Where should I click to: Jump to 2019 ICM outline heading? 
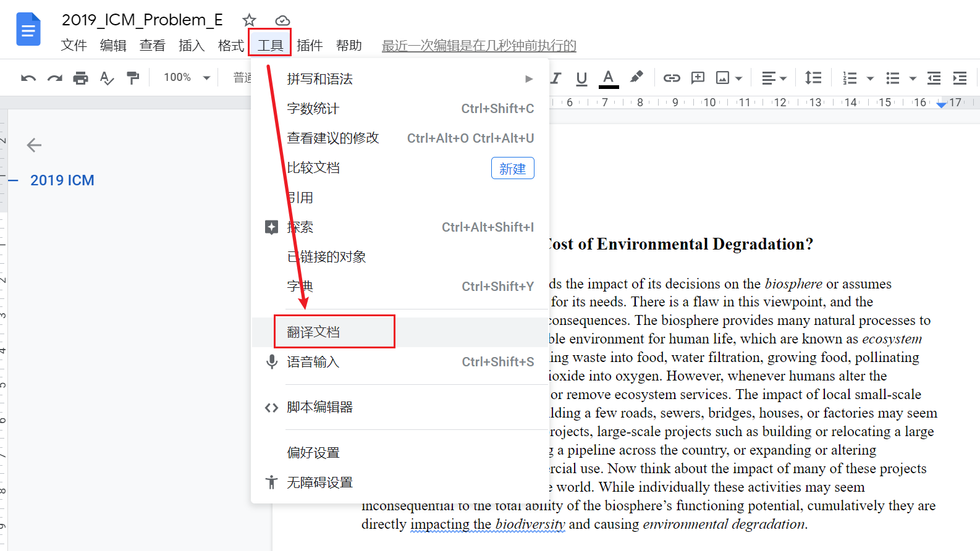pyautogui.click(x=62, y=180)
